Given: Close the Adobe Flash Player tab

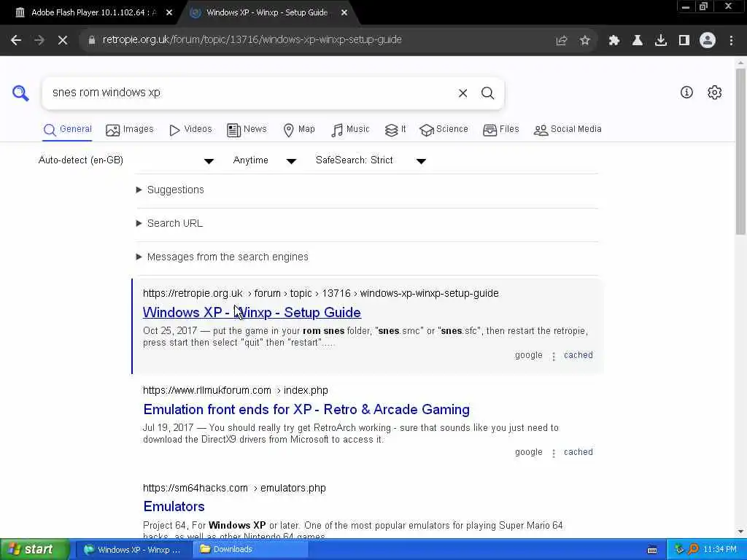Looking at the screenshot, I should tap(169, 13).
